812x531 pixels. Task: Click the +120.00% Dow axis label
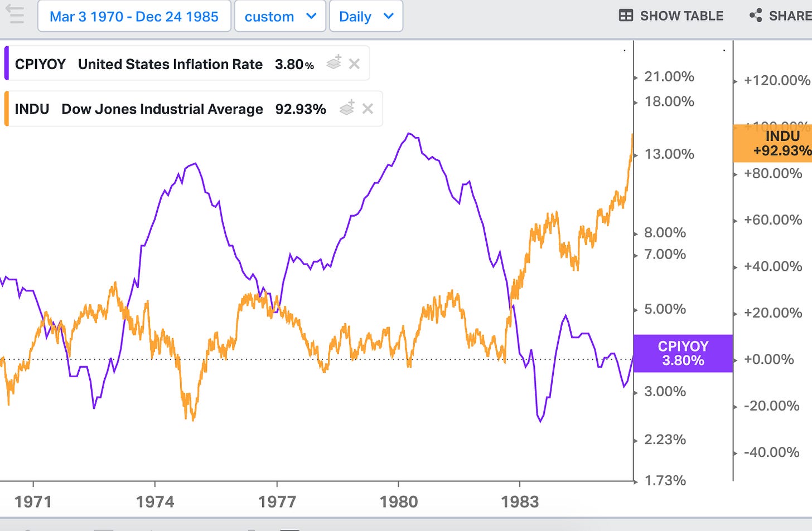[777, 80]
